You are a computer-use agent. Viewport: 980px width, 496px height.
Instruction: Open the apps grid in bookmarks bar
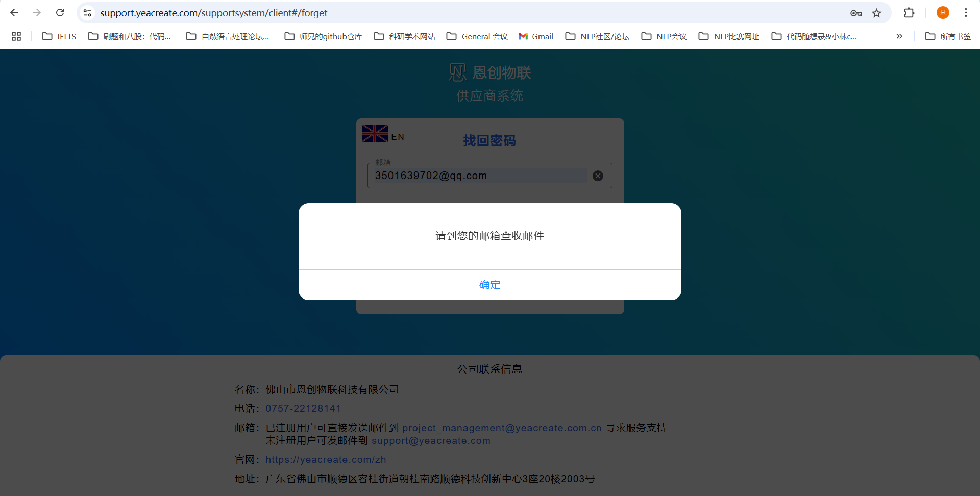click(x=16, y=36)
